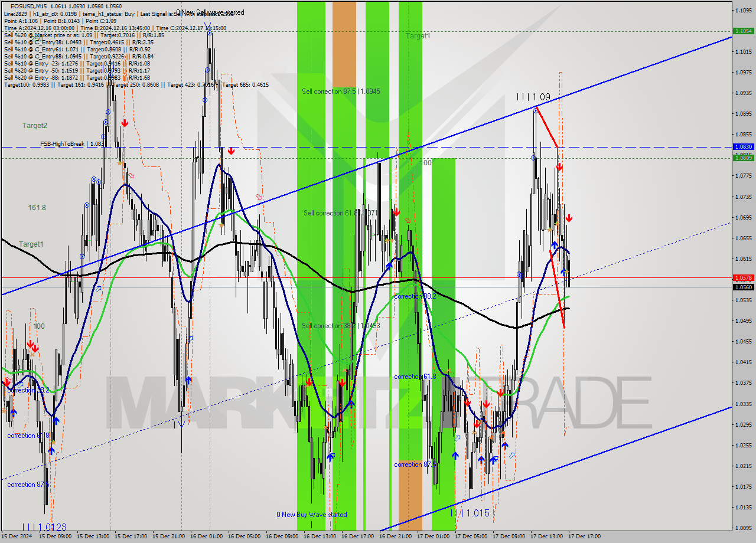Click the 1.0935 price axis value
Screen dimensions: 756x543
pos(743,93)
